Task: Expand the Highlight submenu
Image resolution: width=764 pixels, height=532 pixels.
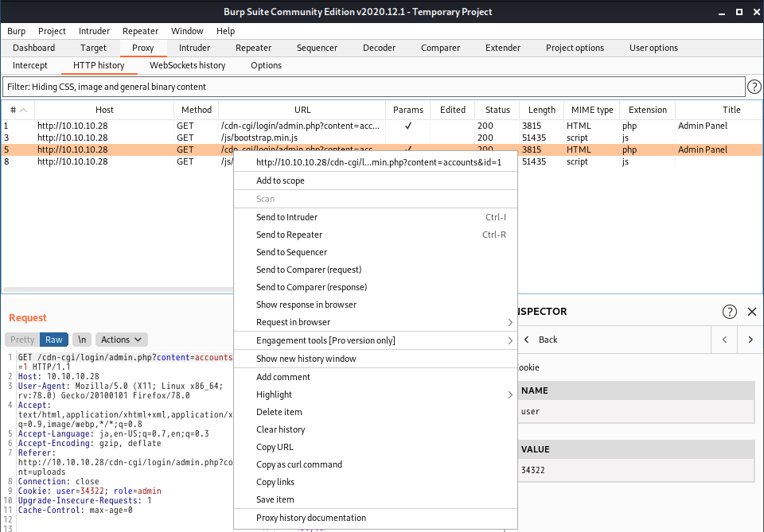Action: click(x=510, y=394)
